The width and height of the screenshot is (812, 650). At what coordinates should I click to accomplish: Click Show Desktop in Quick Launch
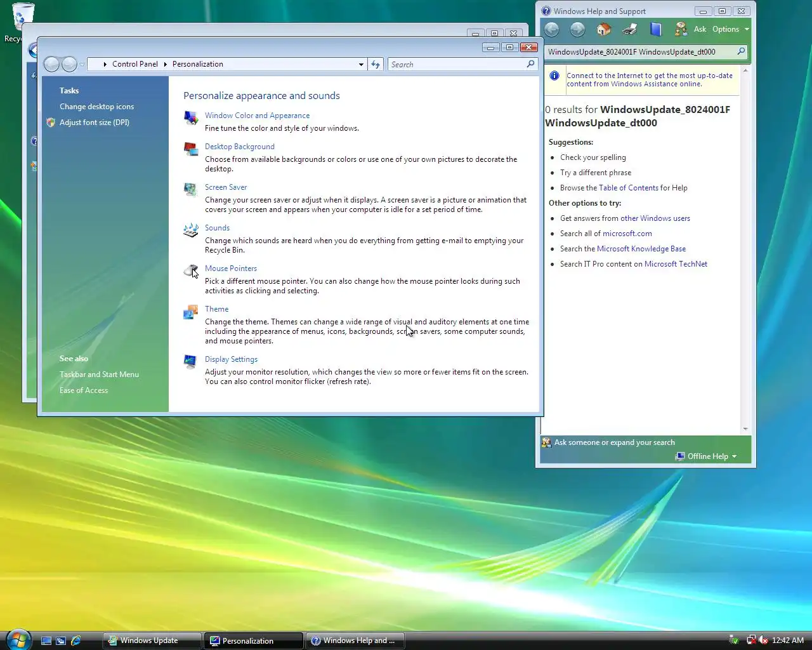click(46, 640)
